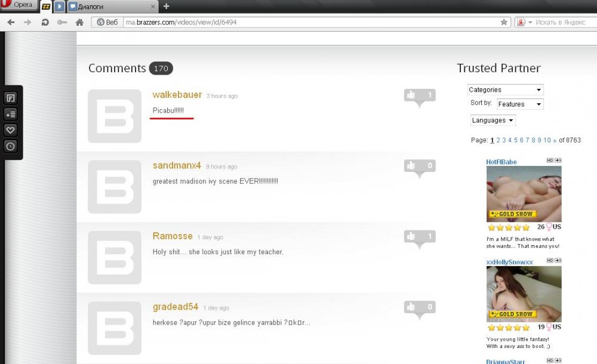Open the Categories dropdown

505,90
